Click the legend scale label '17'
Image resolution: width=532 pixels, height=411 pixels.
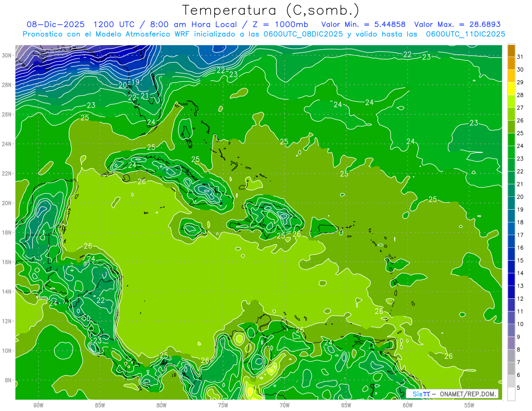(x=520, y=235)
